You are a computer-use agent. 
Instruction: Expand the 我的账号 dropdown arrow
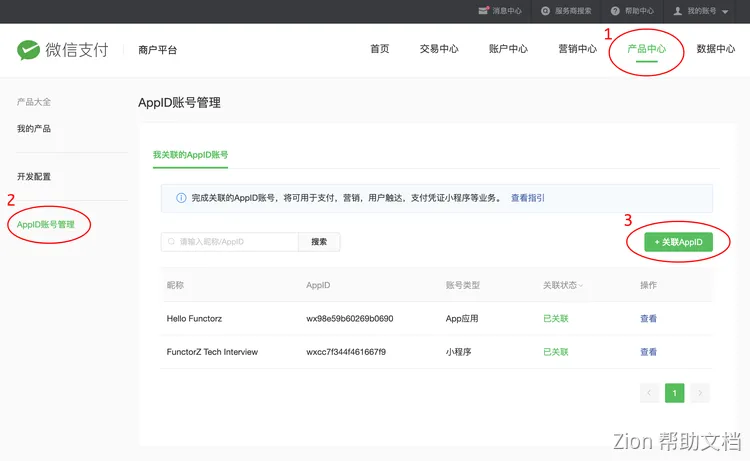click(x=725, y=11)
